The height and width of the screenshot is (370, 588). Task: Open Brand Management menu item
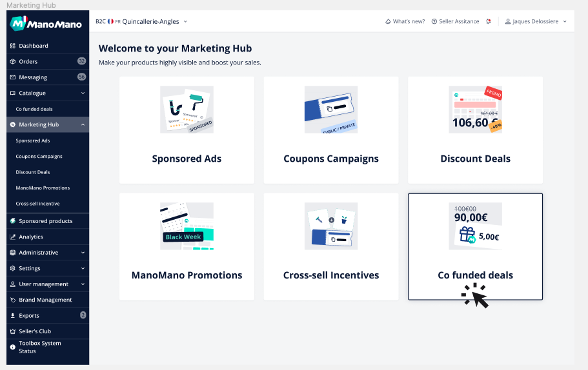coord(48,300)
